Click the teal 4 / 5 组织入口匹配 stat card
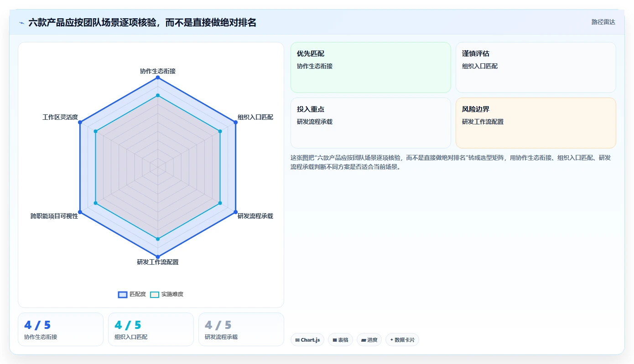 151,329
